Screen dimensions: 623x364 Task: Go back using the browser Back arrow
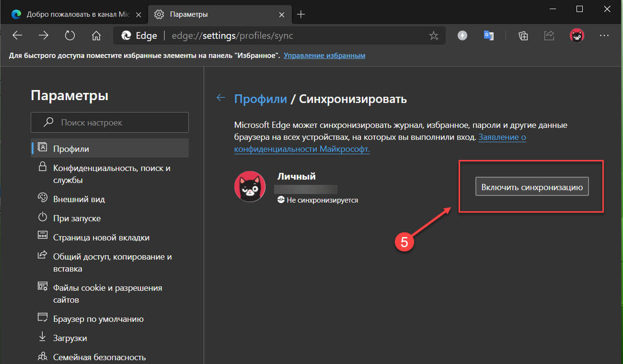coord(17,35)
